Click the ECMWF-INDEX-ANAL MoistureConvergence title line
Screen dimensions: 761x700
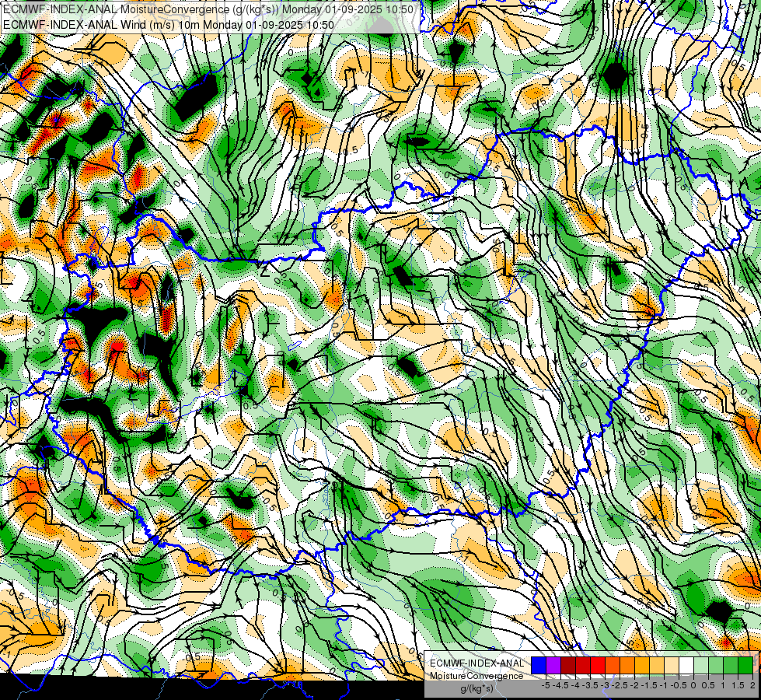(208, 9)
